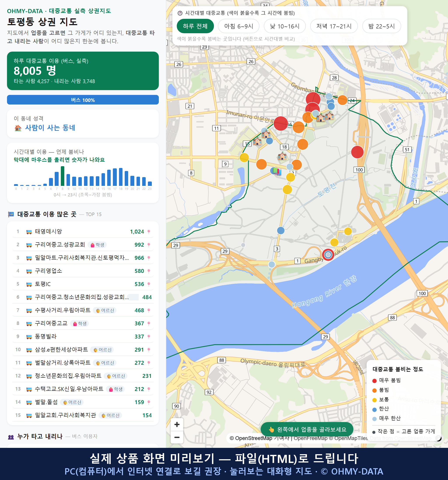This screenshot has height=480, width=448.
Task: Switch to 저녁 17~21시 time filter
Action: (x=334, y=26)
